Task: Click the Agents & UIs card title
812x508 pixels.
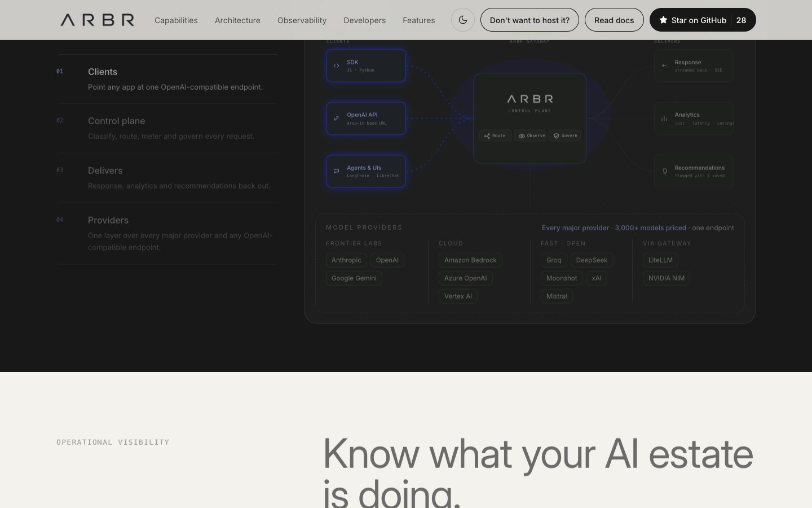Action: [x=364, y=168]
